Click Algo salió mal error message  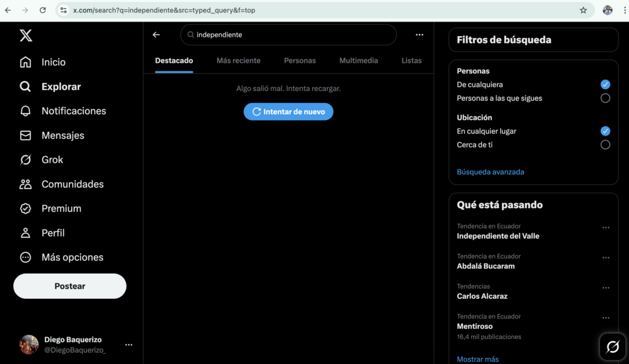coord(289,88)
